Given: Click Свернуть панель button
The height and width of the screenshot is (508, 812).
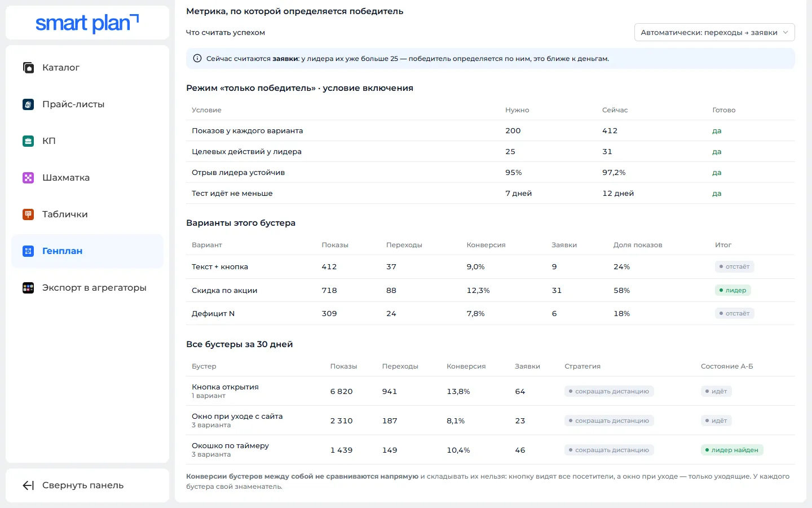Looking at the screenshot, I should coord(87,485).
